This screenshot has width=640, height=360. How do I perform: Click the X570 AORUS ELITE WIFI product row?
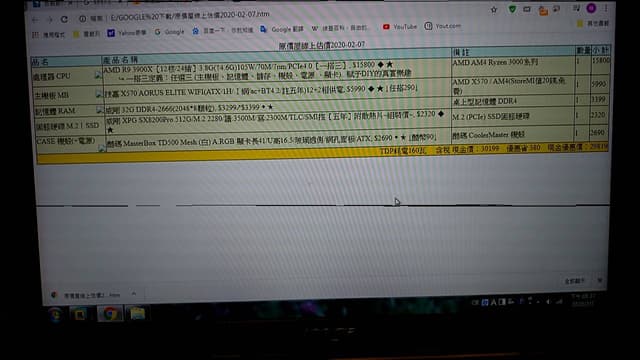point(277,90)
